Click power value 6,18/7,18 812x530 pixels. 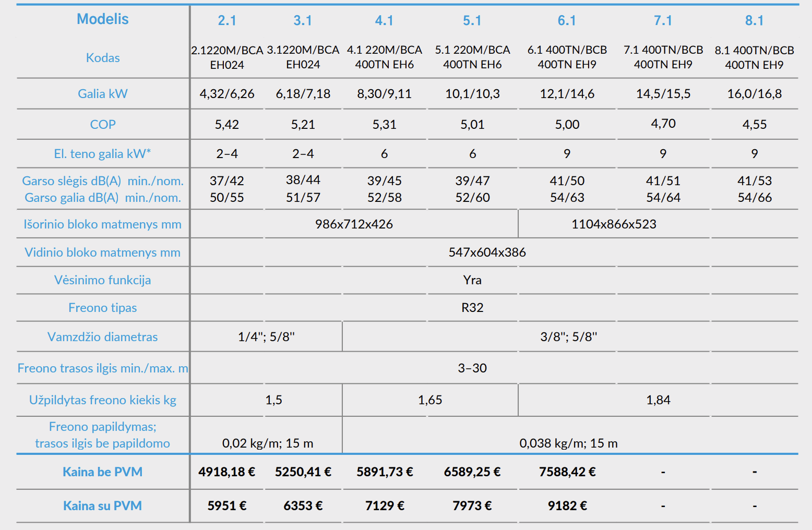pyautogui.click(x=303, y=94)
